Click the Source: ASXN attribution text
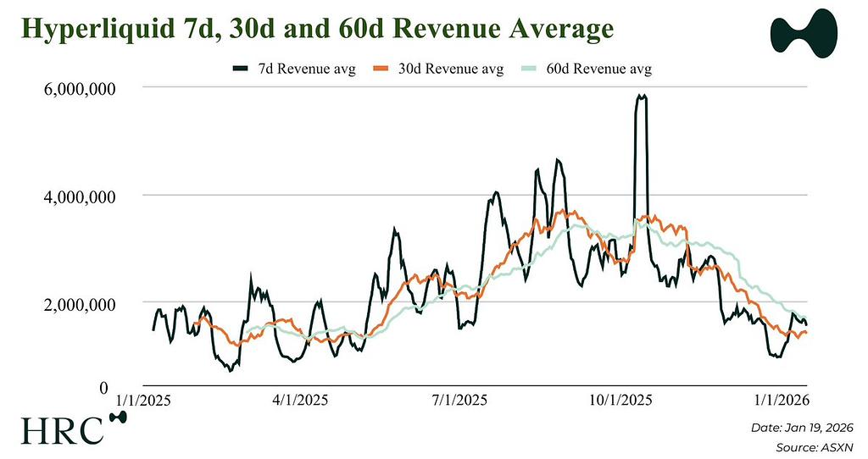The image size is (868, 459). [x=815, y=446]
